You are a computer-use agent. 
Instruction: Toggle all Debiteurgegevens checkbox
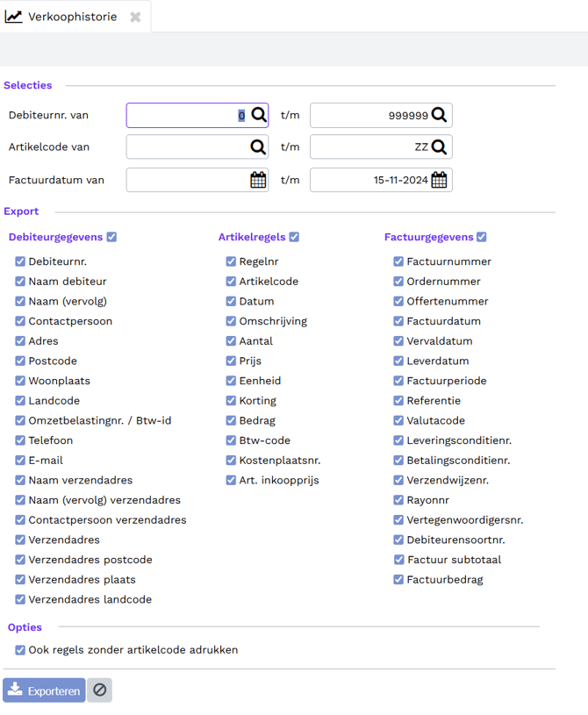coord(111,237)
